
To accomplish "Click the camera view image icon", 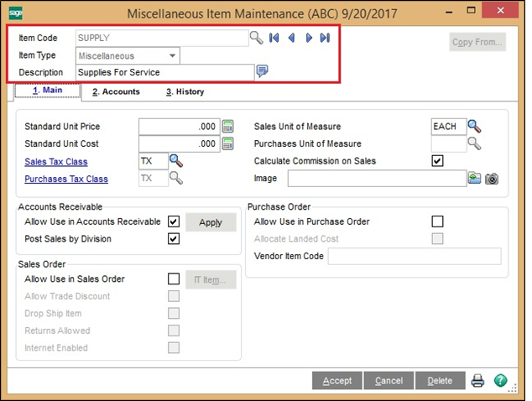I will 492,179.
